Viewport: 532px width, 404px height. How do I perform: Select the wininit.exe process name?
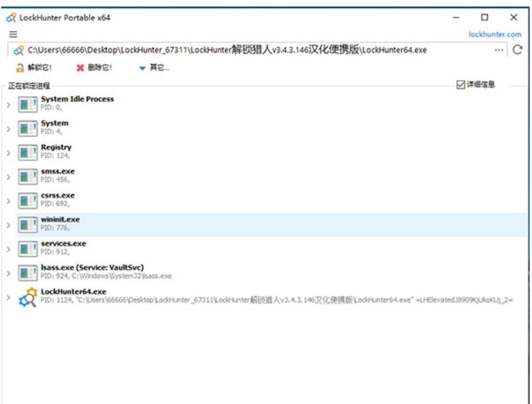click(60, 220)
